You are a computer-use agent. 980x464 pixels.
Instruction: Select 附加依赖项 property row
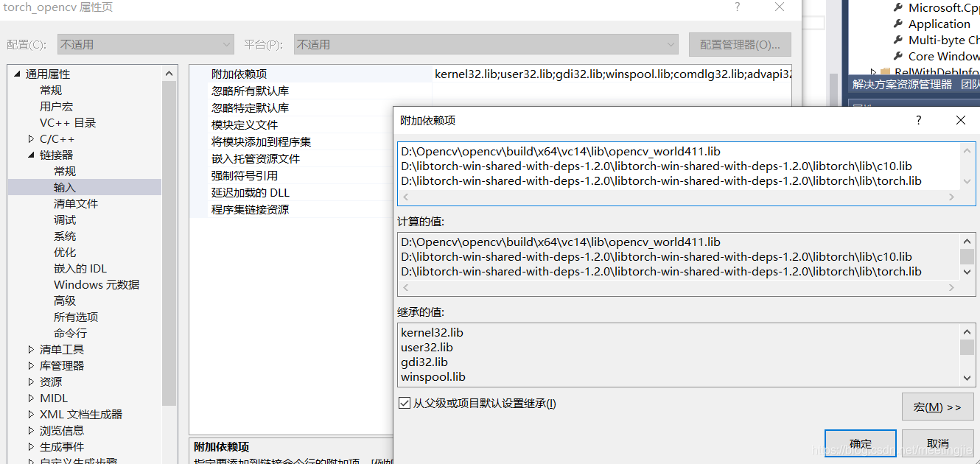click(239, 74)
